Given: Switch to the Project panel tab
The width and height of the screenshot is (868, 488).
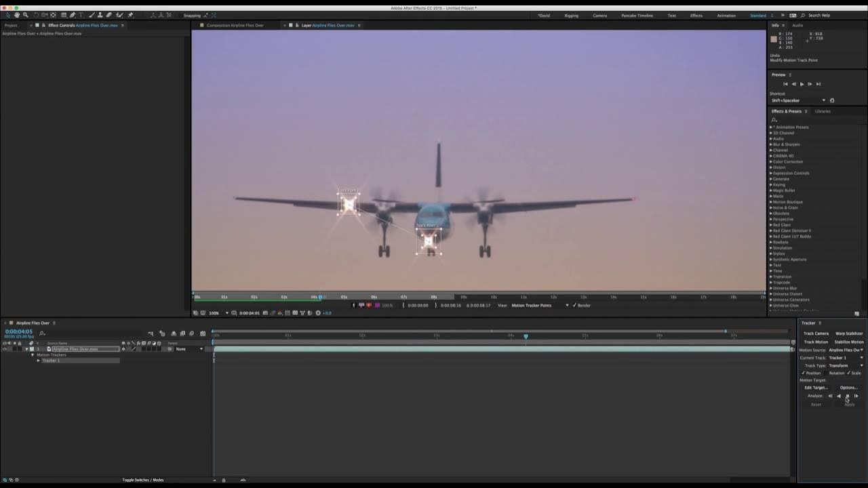Looking at the screenshot, I should coord(11,25).
